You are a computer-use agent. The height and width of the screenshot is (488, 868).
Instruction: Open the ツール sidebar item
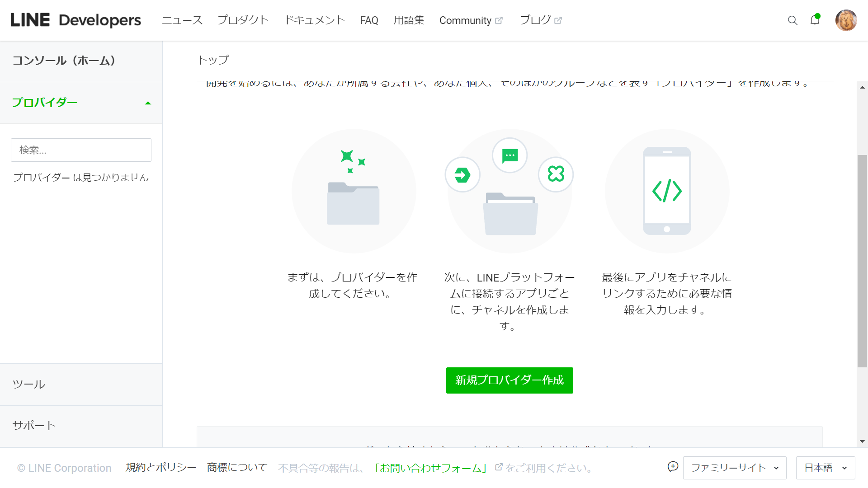[29, 385]
